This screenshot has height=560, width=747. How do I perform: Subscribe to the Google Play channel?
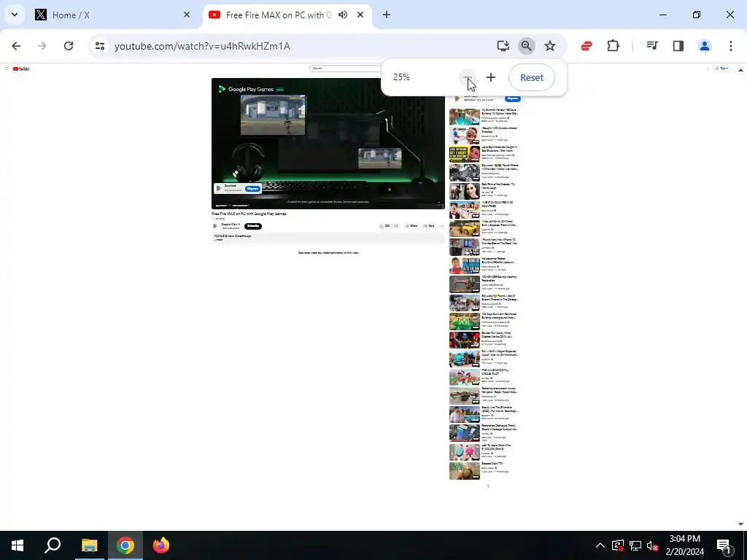tap(253, 226)
